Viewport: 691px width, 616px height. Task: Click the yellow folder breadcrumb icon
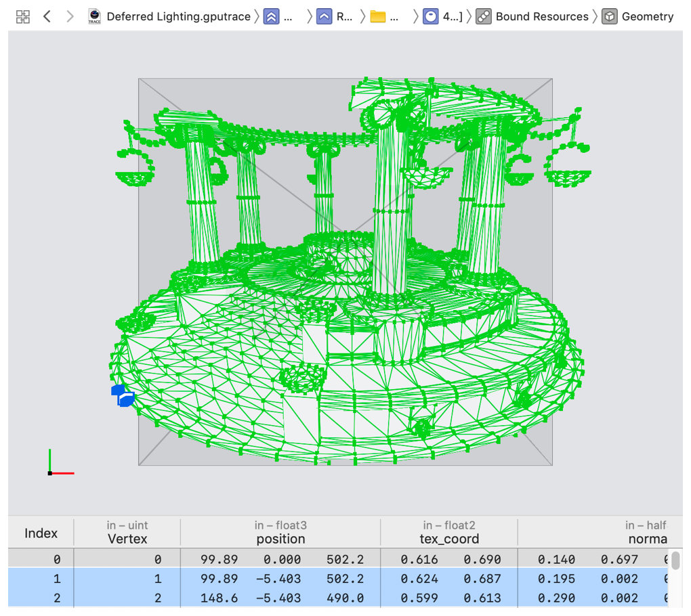click(x=377, y=17)
